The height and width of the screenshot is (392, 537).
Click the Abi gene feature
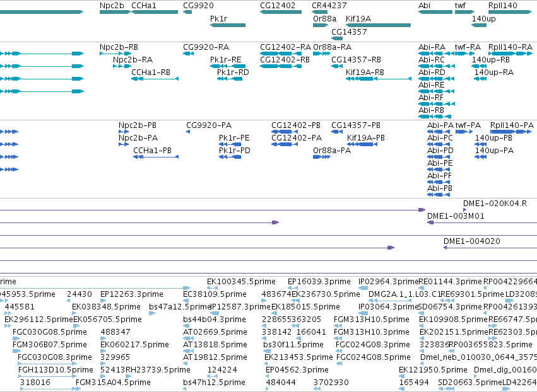[435, 12]
